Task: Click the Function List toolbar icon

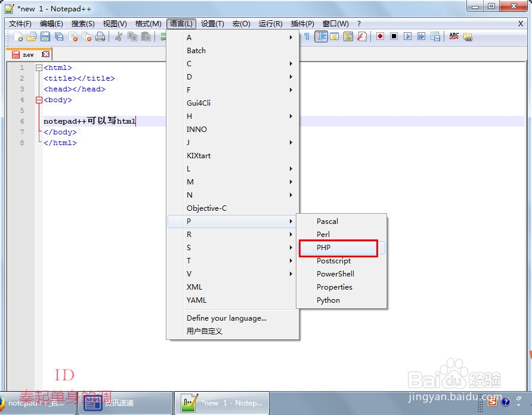Action: click(x=362, y=36)
